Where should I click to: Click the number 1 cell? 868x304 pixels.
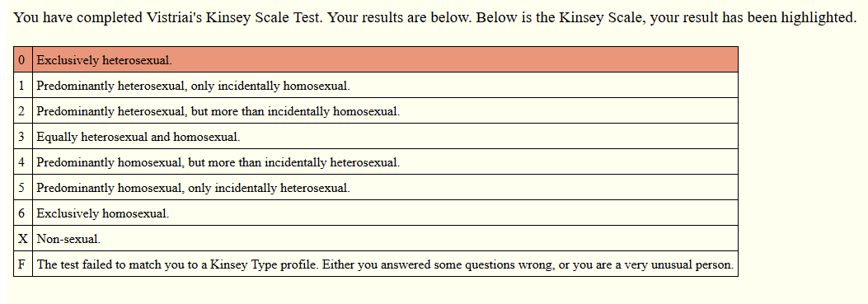23,86
